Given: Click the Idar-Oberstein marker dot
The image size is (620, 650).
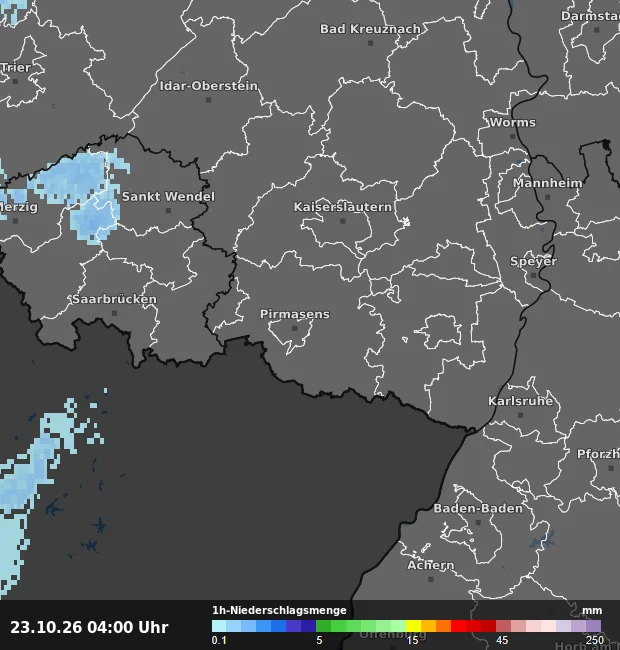Looking at the screenshot, I should (x=208, y=100).
